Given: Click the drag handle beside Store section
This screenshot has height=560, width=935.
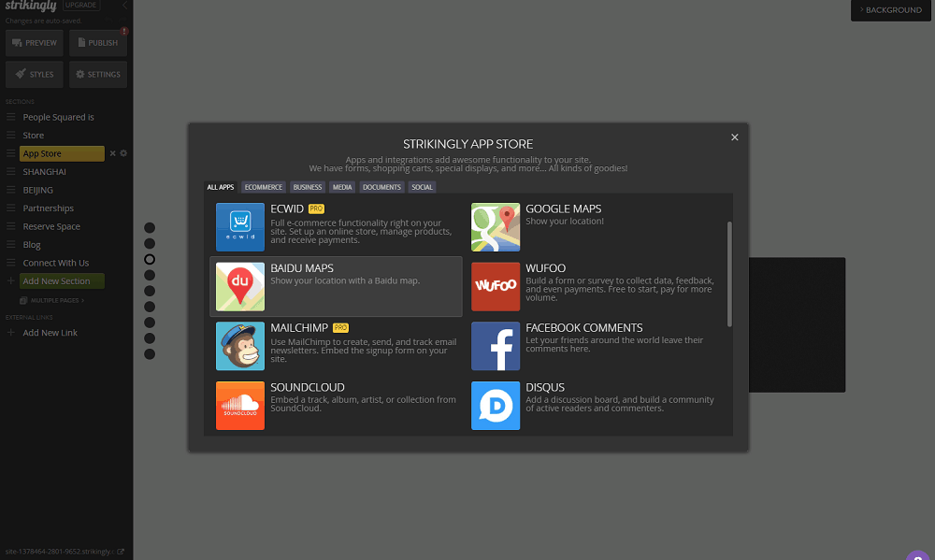Looking at the screenshot, I should tap(10, 136).
